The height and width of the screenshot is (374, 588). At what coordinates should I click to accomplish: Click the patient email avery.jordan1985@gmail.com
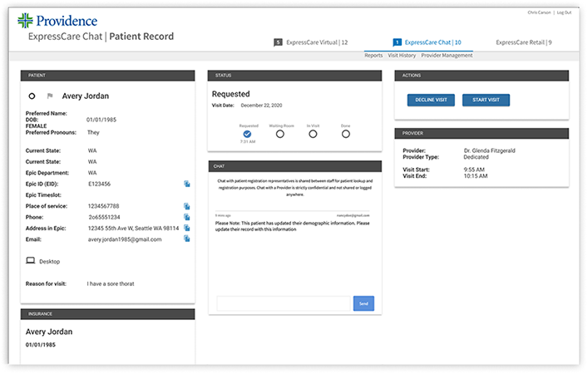[x=125, y=239]
